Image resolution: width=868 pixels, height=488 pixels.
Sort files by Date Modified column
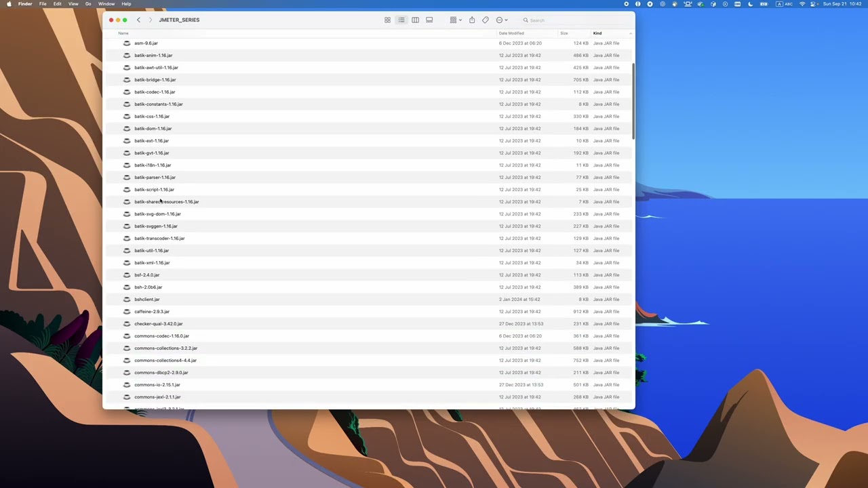click(511, 33)
